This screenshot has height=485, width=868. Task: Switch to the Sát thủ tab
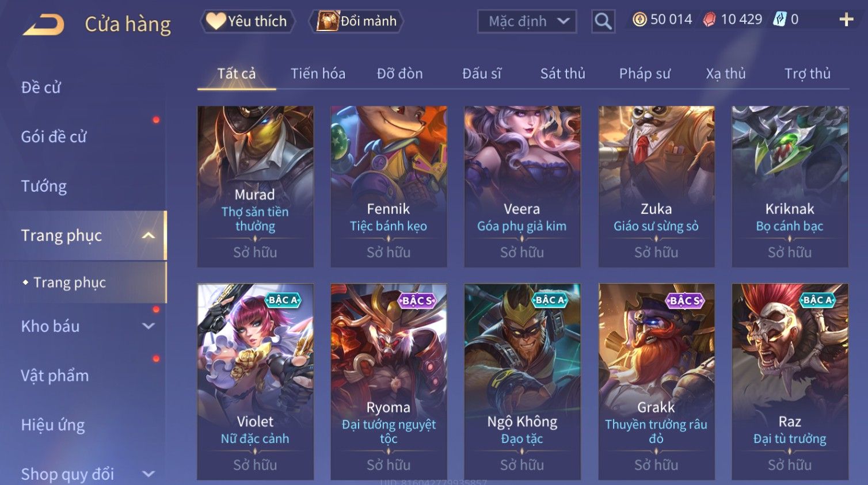click(562, 74)
